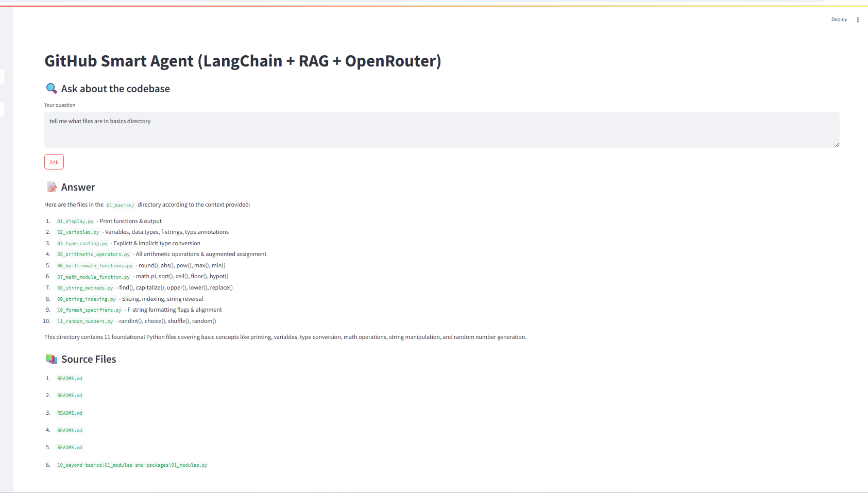Click 'F-string formatting flags & alignment' description
The image size is (868, 493).
click(x=175, y=310)
